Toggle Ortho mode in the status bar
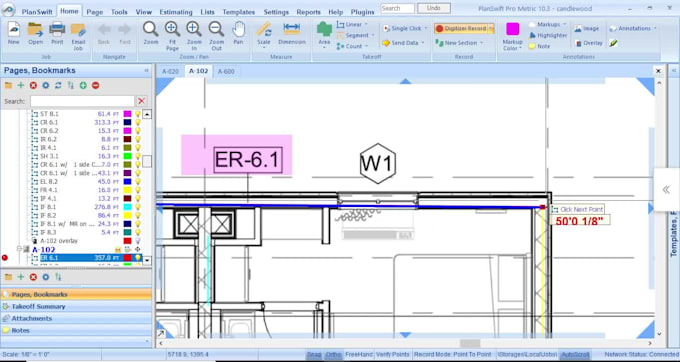The height and width of the screenshot is (362, 680). point(333,354)
